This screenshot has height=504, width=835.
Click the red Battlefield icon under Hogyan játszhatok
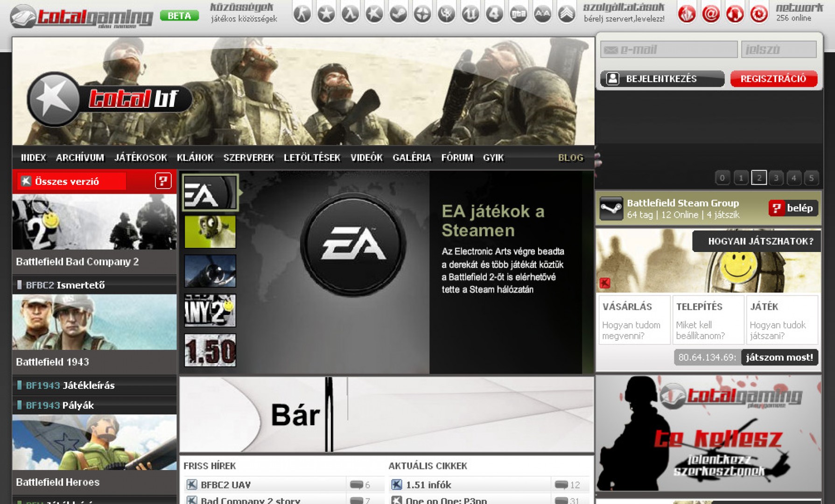click(x=605, y=283)
